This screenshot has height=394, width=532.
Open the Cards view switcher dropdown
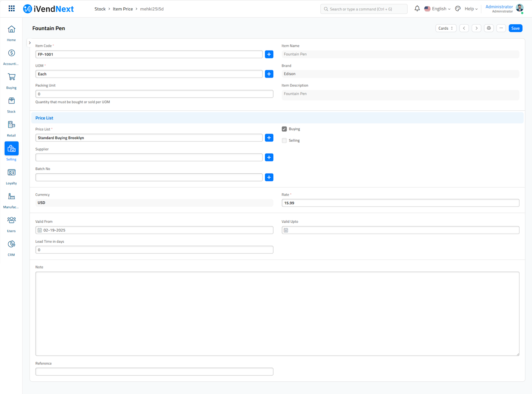click(446, 28)
